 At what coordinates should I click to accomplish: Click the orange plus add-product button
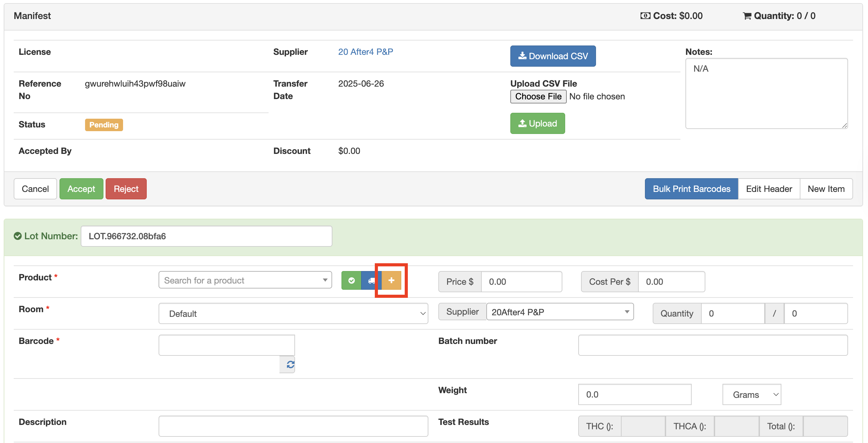391,280
